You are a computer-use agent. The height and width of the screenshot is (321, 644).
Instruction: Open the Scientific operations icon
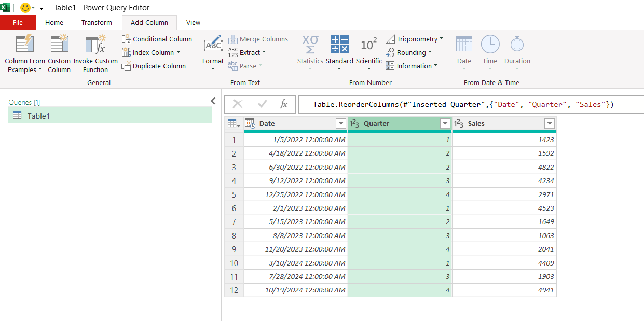coord(369,45)
